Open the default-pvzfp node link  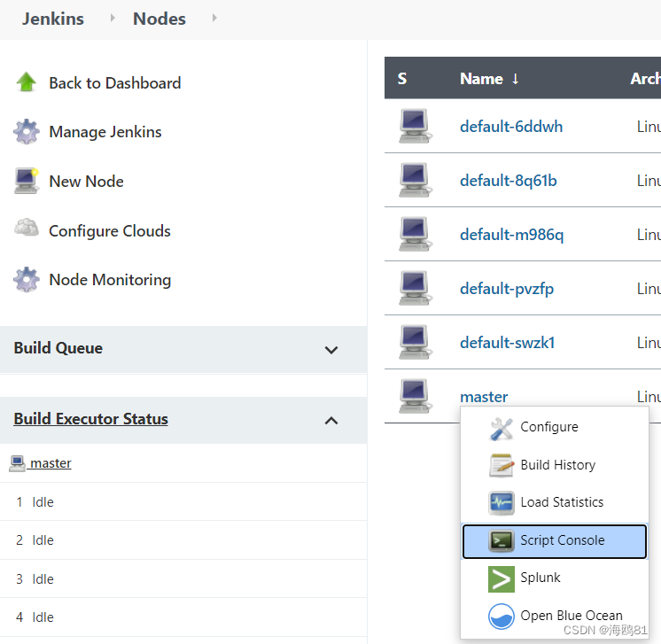(507, 289)
